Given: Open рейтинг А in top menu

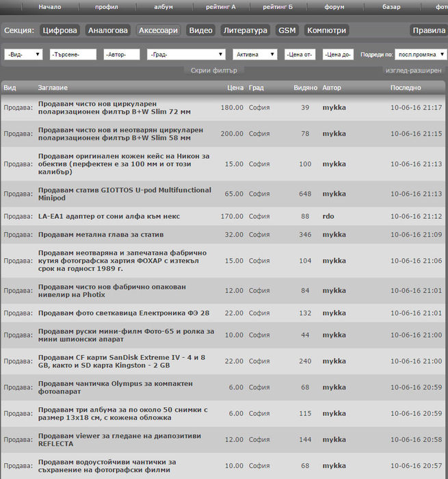Looking at the screenshot, I should (221, 7).
